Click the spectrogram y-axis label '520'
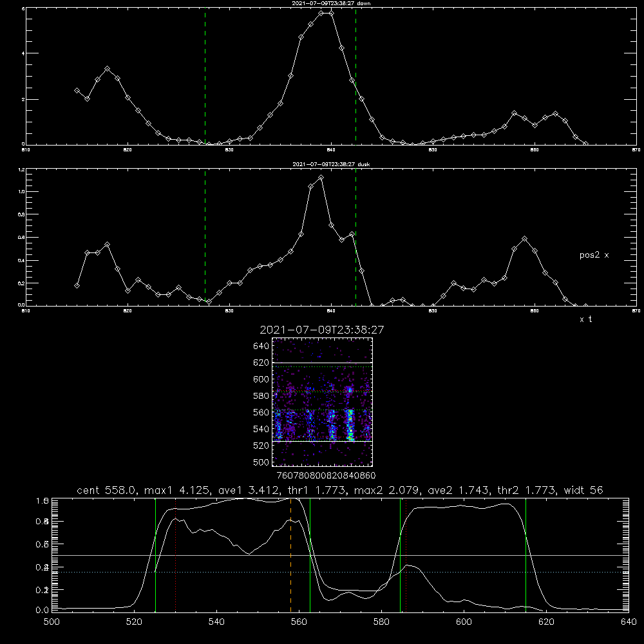Viewport: 644px width, 644px height. (261, 446)
